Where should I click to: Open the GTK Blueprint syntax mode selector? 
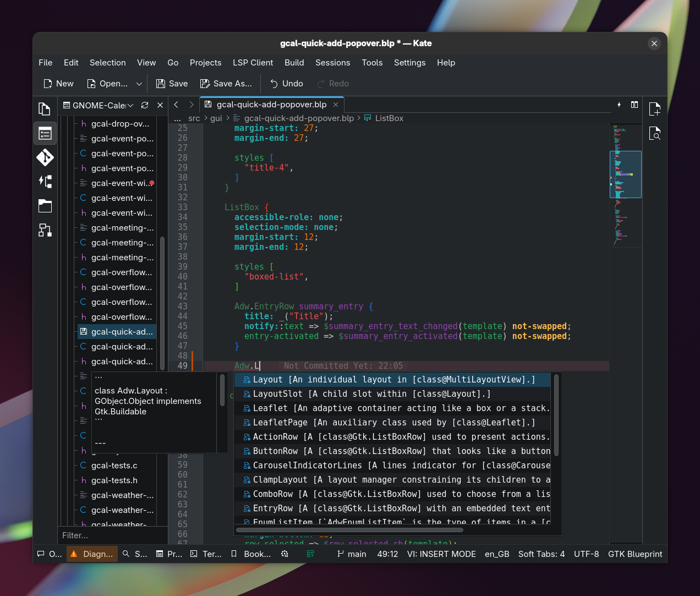coord(635,554)
